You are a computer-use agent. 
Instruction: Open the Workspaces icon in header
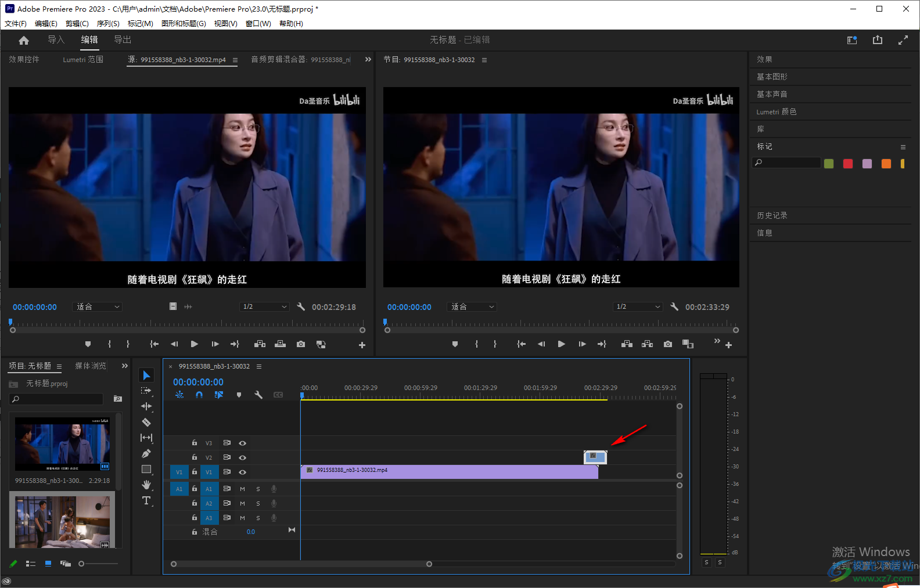click(852, 40)
